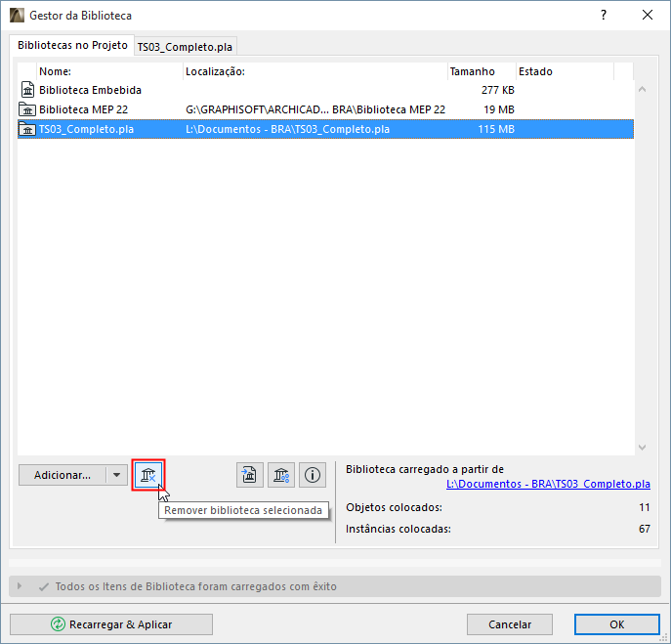Click the 115 MB size value
This screenshot has height=644, width=671.
[x=496, y=129]
